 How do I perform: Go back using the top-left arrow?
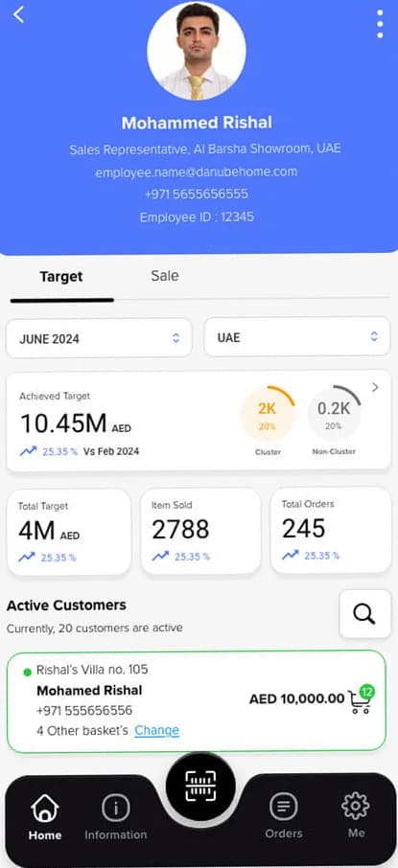19,15
